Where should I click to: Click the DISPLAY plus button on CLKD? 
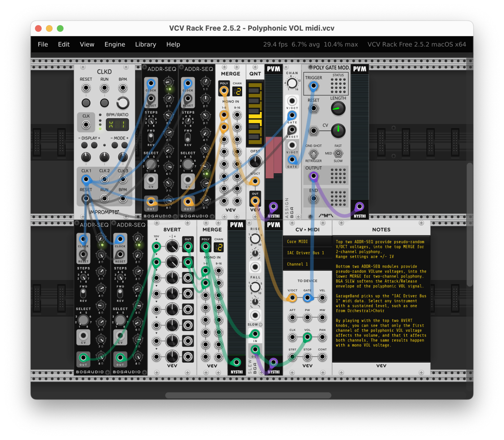tap(94, 145)
